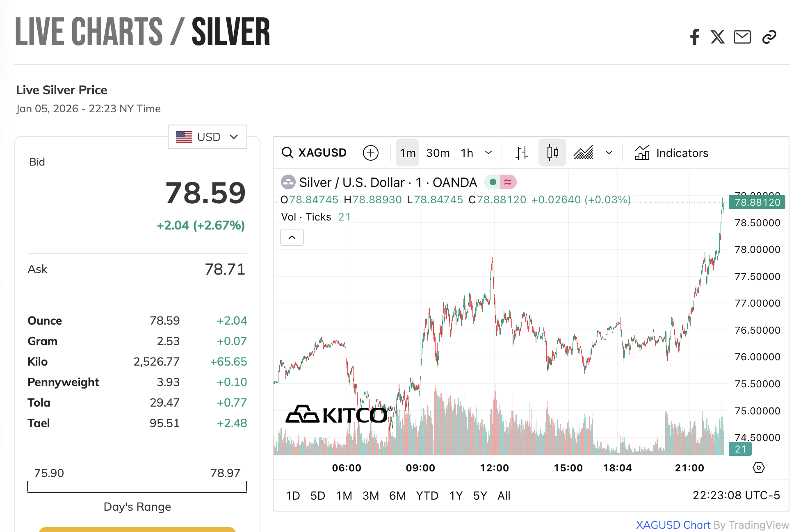This screenshot has height=532, width=803.
Task: Switch to the 5D range
Action: tap(317, 496)
